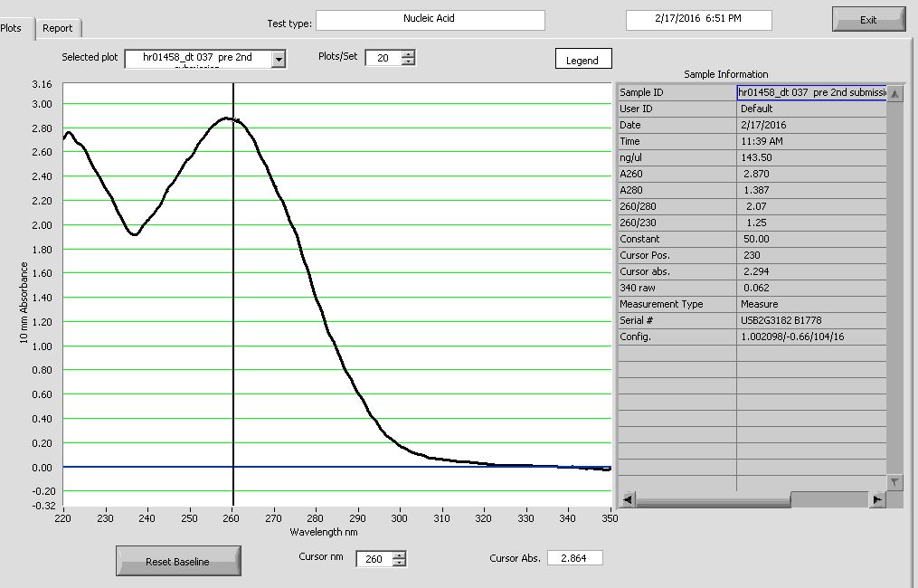
Task: Click the Reset Baseline button
Action: coord(177,561)
